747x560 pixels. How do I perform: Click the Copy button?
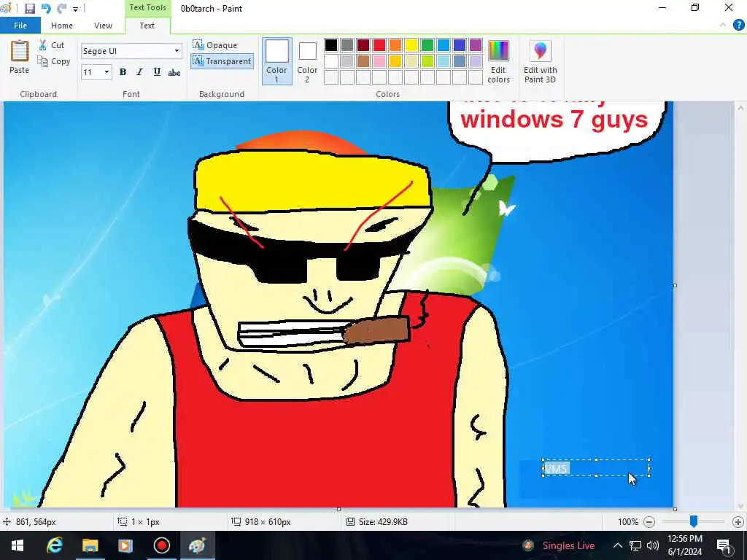(54, 61)
